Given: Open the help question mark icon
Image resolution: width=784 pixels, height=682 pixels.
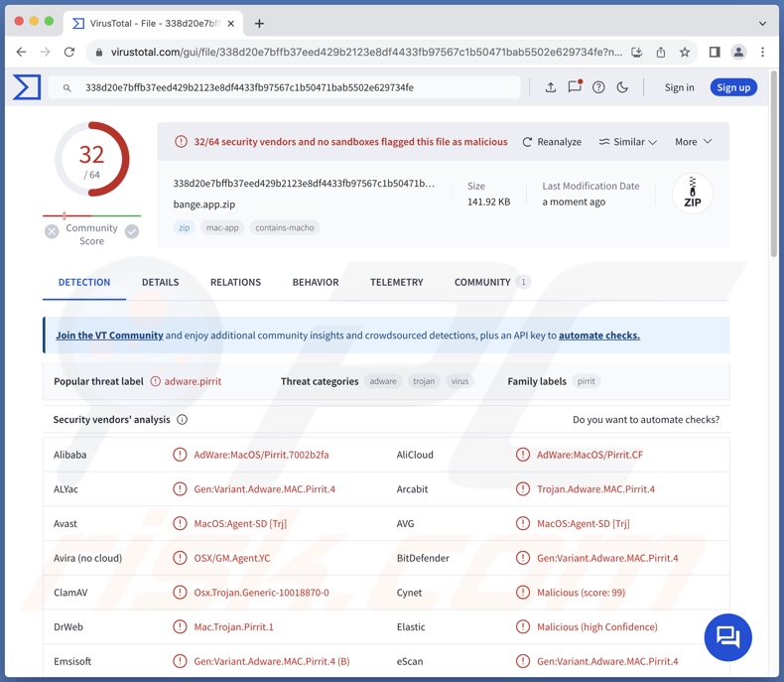Looking at the screenshot, I should [598, 87].
